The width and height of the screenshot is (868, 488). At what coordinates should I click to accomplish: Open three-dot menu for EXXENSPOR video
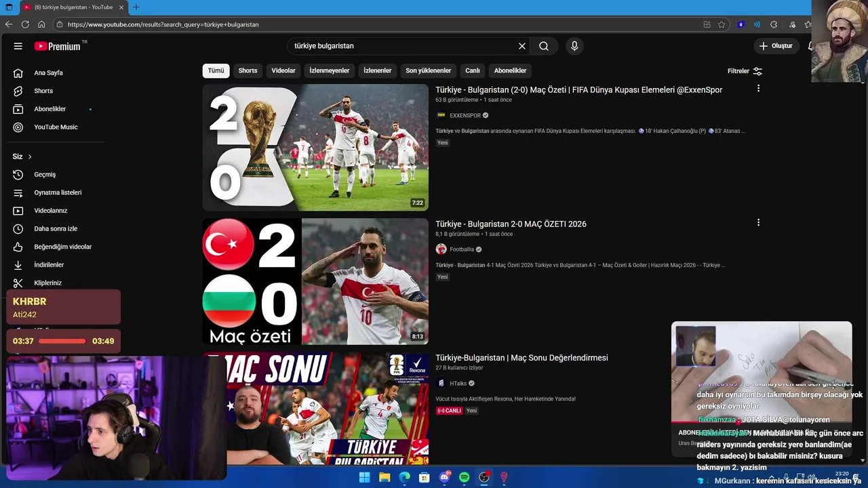[758, 88]
